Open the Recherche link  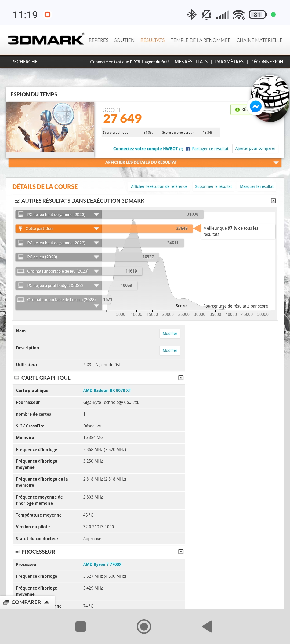point(24,62)
